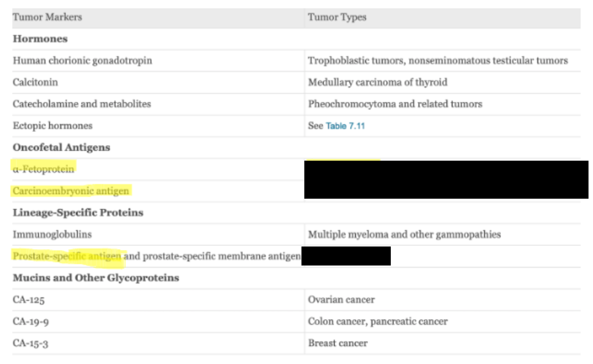Click the Tumor Markers column header
Image resolution: width=593 pixels, height=364 pixels.
[x=47, y=17]
